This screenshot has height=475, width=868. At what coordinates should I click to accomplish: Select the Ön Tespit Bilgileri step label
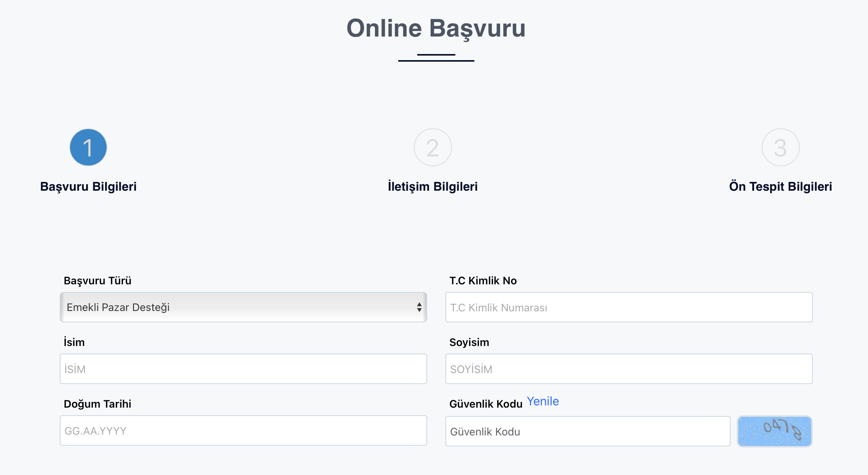click(x=780, y=186)
